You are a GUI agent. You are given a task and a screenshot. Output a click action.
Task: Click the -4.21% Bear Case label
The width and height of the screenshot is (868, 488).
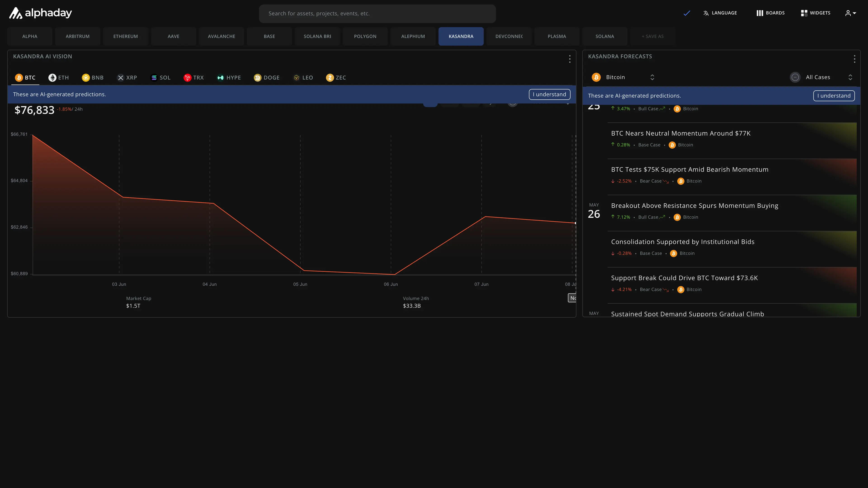tap(651, 290)
